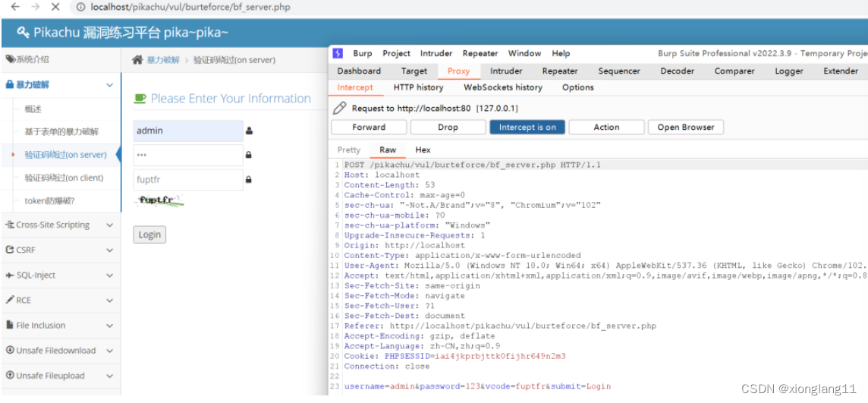The height and width of the screenshot is (403, 868).
Task: Open the Burp menu
Action: coord(363,54)
